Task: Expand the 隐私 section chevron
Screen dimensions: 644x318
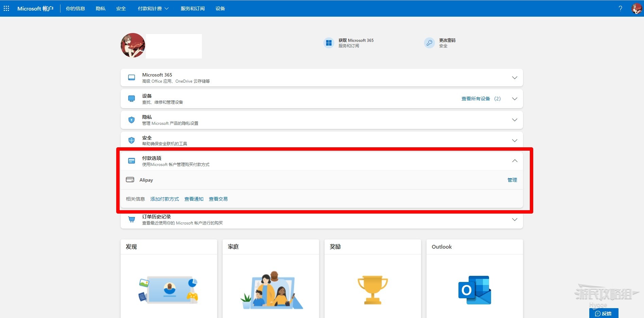Action: (515, 120)
